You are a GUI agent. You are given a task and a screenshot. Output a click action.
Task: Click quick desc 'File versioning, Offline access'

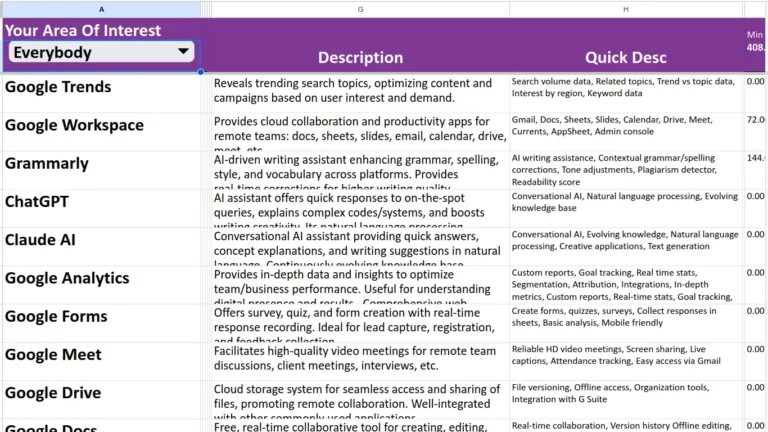[x=626, y=399]
